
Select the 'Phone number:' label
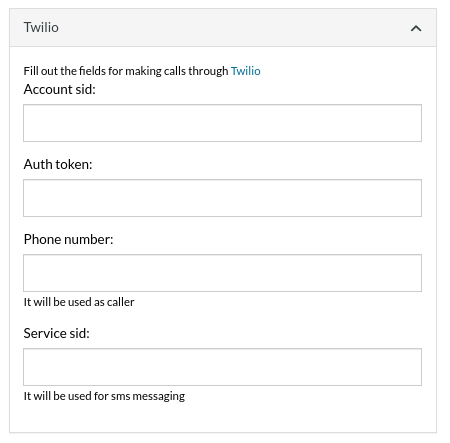68,239
